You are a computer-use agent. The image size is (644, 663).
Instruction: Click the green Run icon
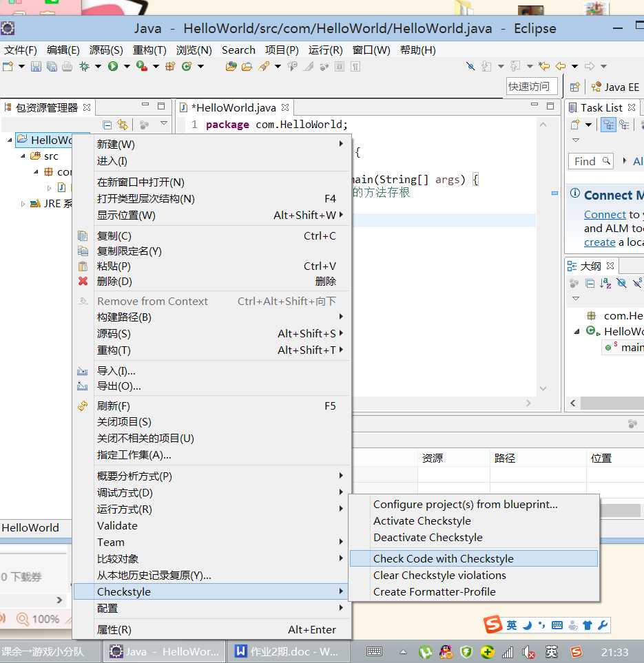tap(112, 66)
